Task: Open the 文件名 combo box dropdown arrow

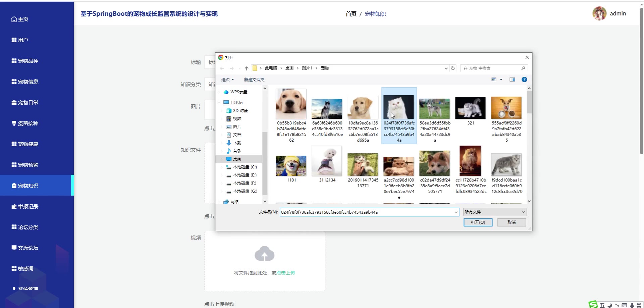Action: pyautogui.click(x=456, y=212)
